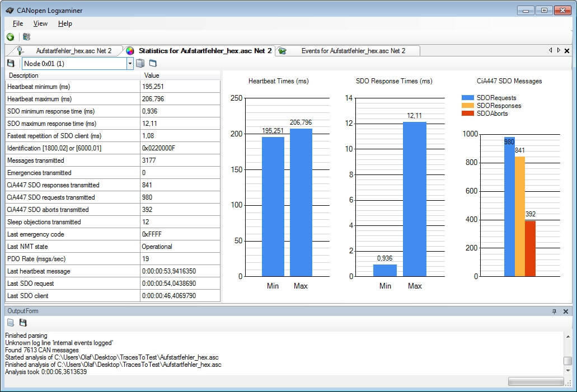Open the View menu
The width and height of the screenshot is (577, 392).
[x=40, y=23]
